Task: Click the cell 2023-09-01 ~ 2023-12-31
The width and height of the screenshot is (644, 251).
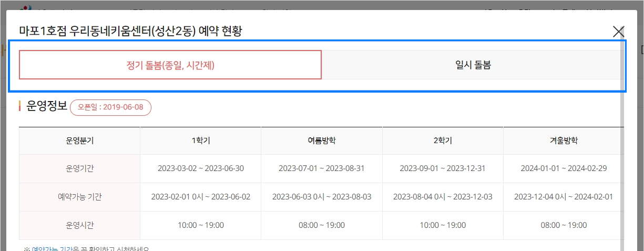Action: coord(443,168)
